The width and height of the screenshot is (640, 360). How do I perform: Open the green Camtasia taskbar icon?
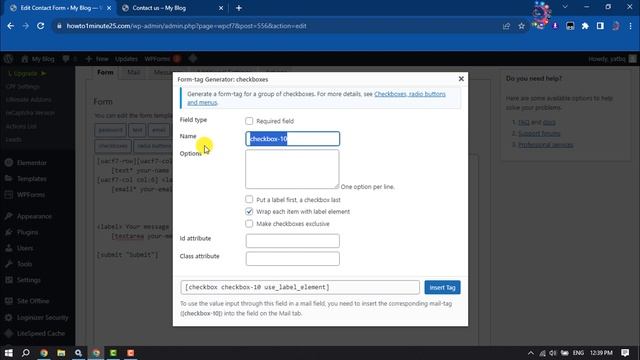point(113,353)
